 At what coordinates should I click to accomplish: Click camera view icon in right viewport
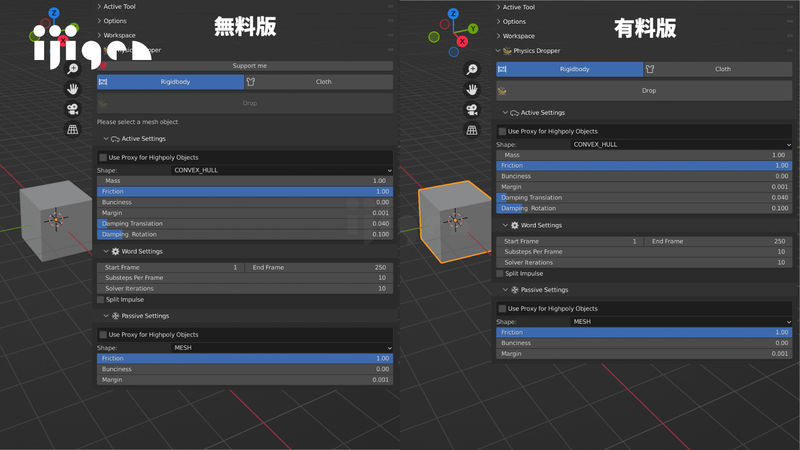(x=472, y=110)
